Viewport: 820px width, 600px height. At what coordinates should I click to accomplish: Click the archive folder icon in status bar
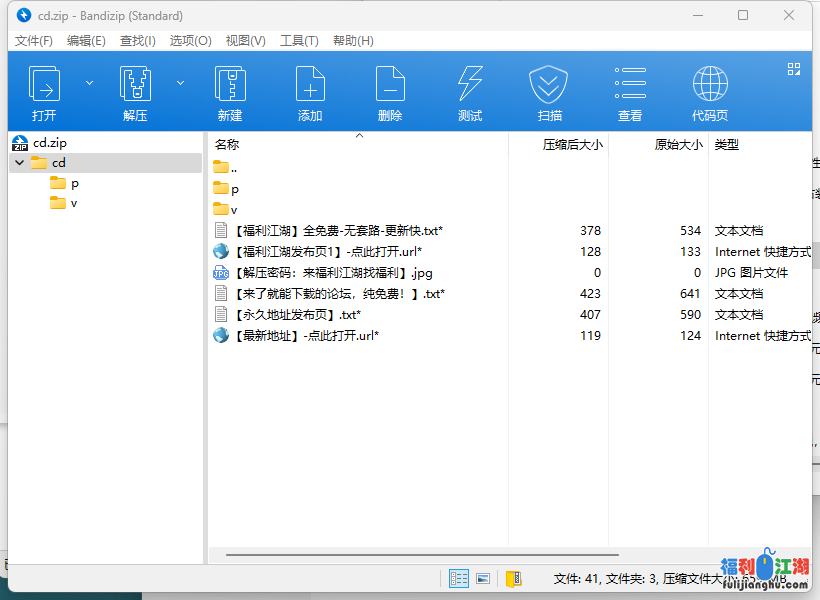(513, 578)
